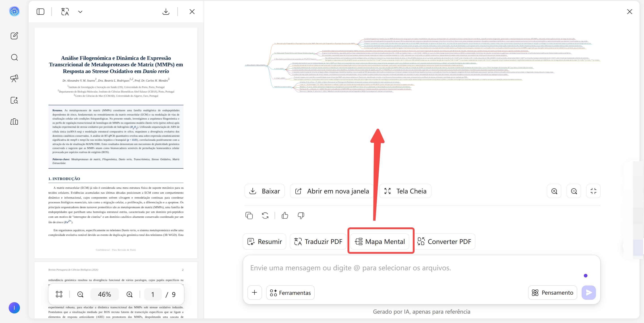
Task: Copy the response with the copy icon
Action: [x=249, y=215]
